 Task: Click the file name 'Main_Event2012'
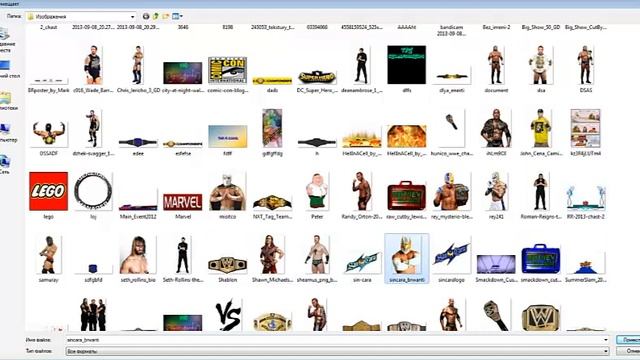[x=138, y=217]
